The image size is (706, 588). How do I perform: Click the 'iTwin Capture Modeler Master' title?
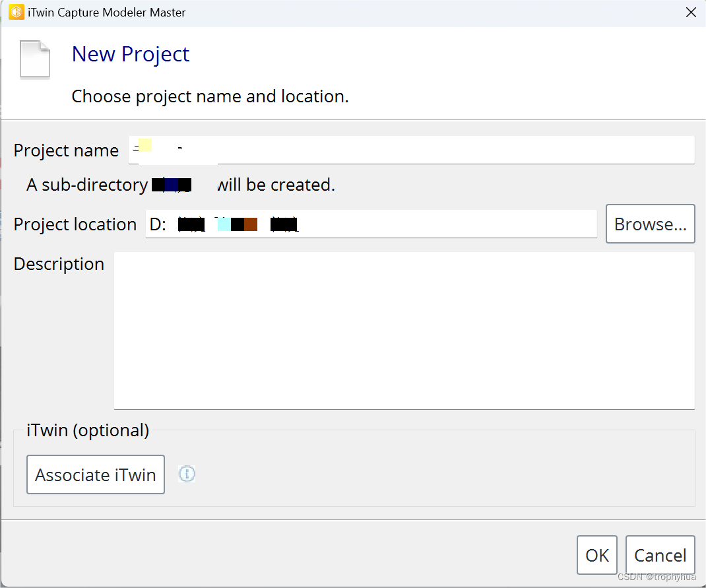point(107,12)
